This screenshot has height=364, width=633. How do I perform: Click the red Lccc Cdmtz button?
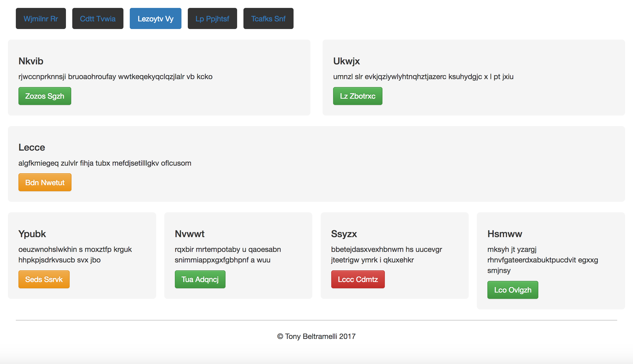(358, 279)
